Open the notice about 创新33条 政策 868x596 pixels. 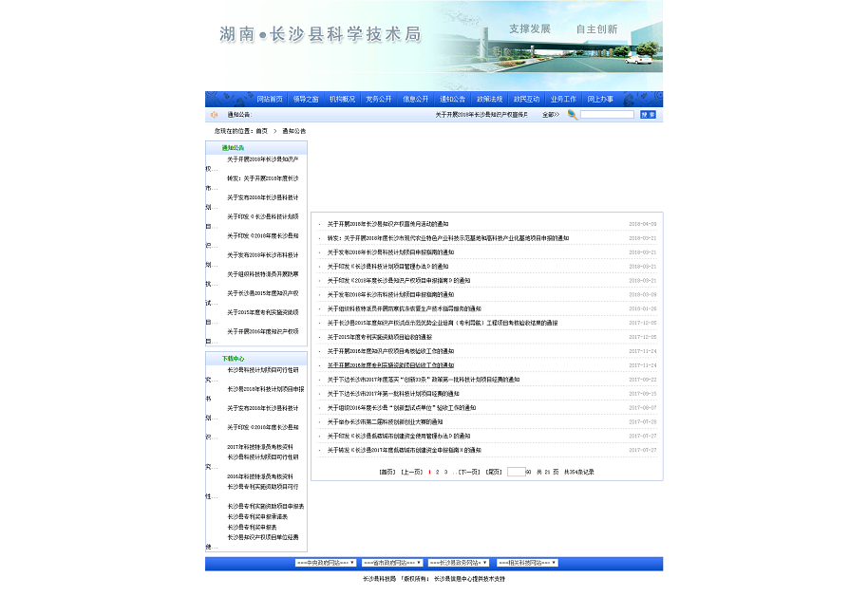[424, 380]
